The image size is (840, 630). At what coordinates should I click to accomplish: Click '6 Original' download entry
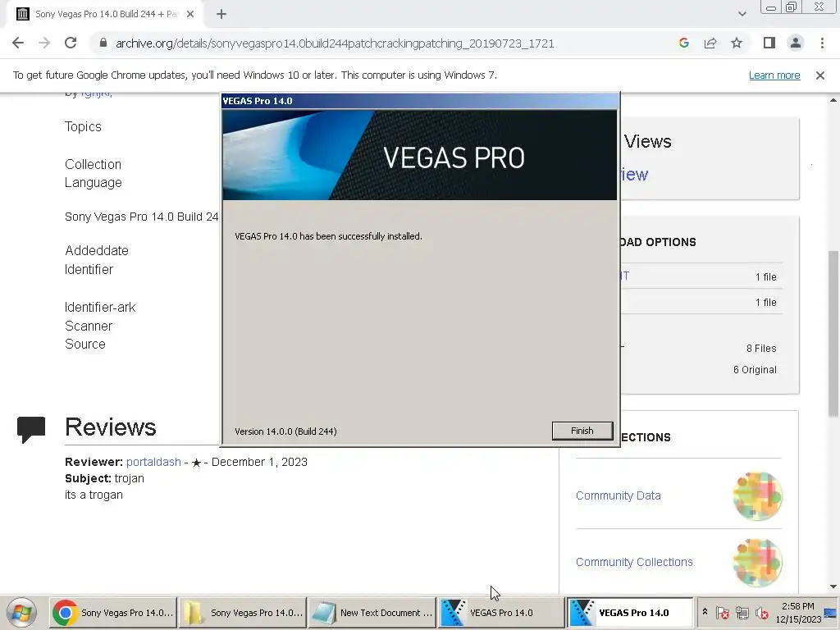click(755, 370)
